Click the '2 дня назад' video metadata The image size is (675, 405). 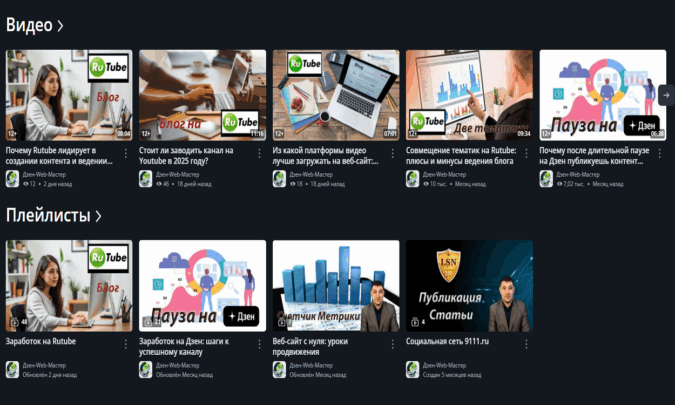[x=58, y=184]
